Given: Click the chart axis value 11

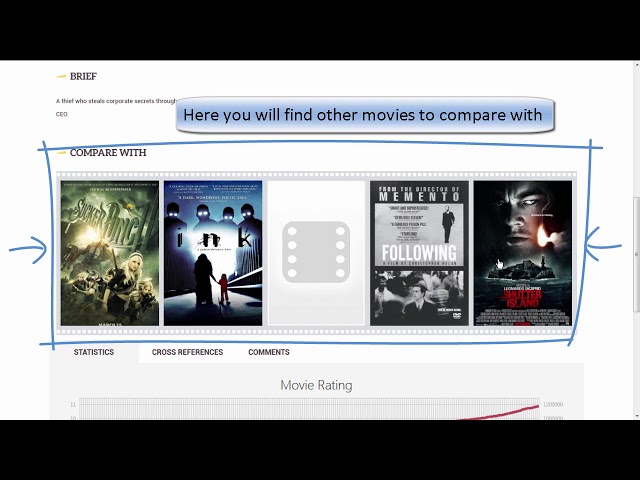Looking at the screenshot, I should 73,404.
